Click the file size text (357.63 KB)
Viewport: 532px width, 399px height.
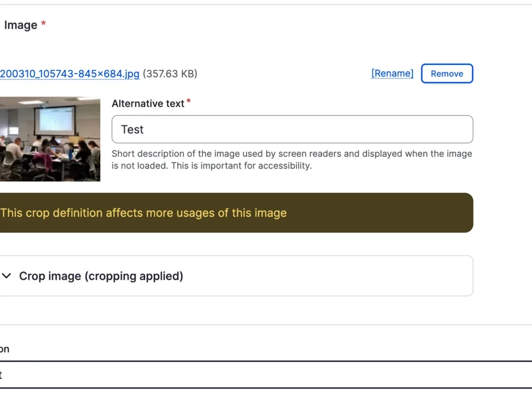[x=170, y=74]
